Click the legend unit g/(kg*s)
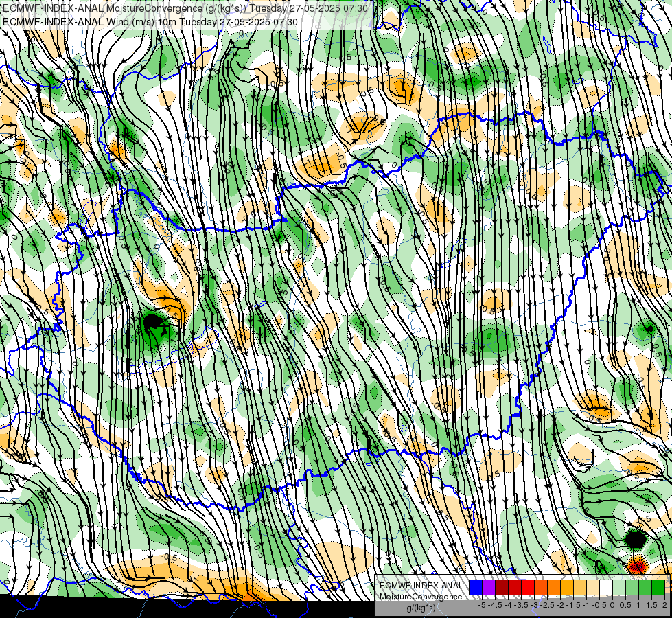The image size is (672, 618). click(x=421, y=608)
